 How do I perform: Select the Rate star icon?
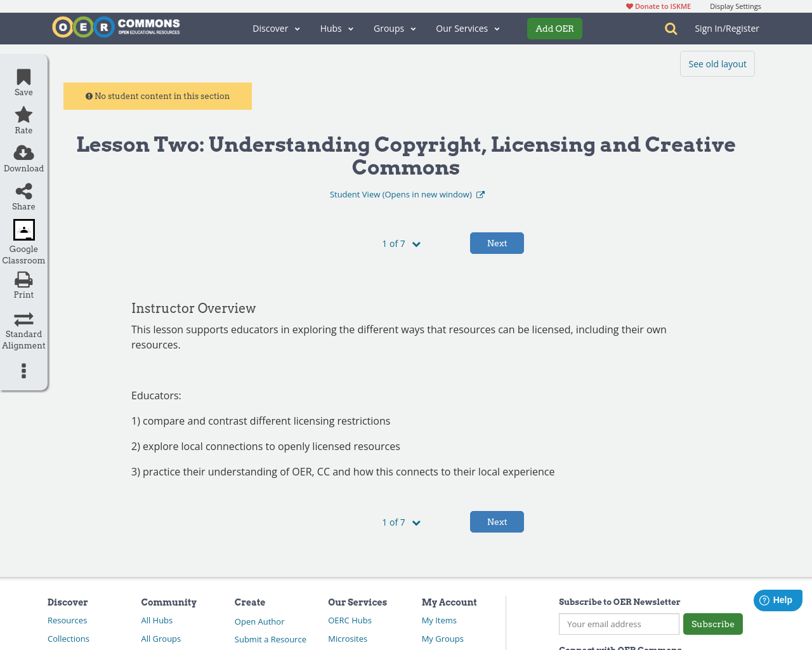coord(23,114)
